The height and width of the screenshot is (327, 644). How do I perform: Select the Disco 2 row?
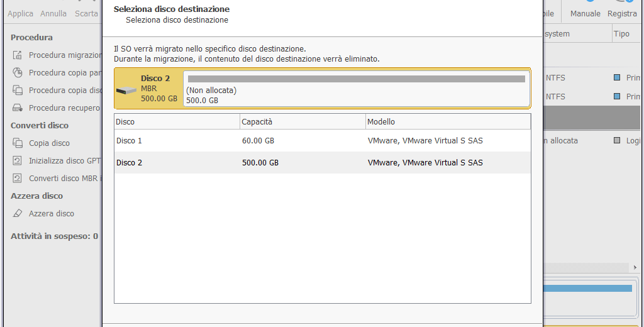point(323,163)
